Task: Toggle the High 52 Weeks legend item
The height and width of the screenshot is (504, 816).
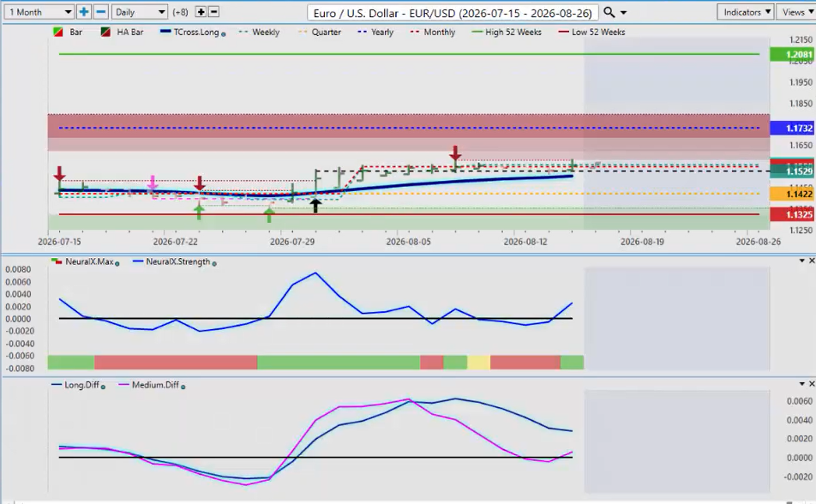Action: pyautogui.click(x=507, y=33)
